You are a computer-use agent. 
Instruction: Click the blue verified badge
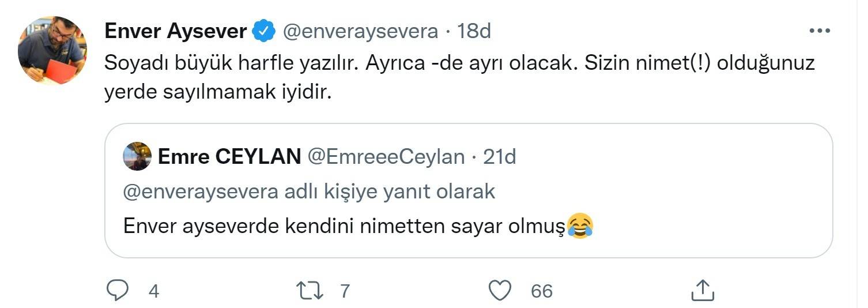264,31
